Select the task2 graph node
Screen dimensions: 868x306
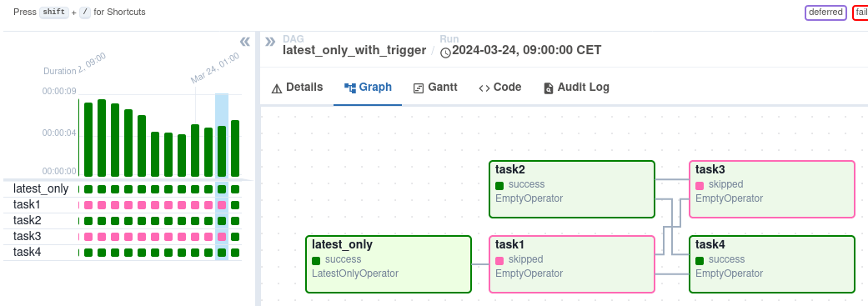tap(572, 189)
